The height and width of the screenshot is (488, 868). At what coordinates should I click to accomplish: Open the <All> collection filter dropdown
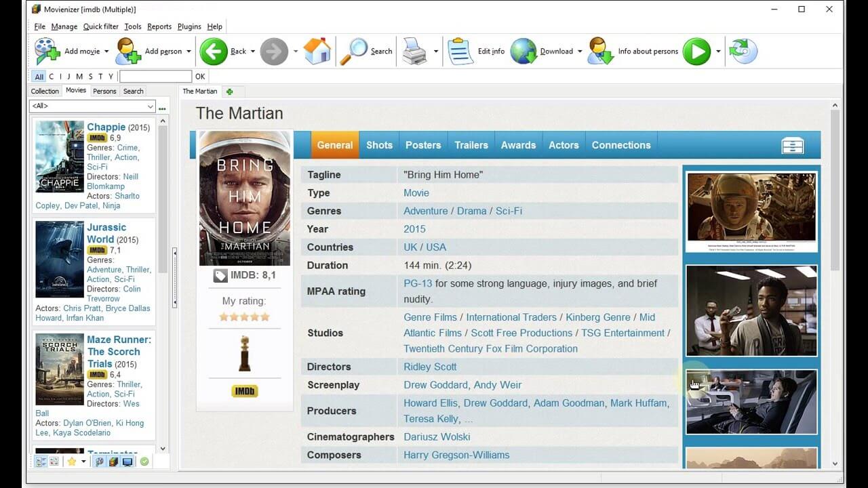[92, 106]
